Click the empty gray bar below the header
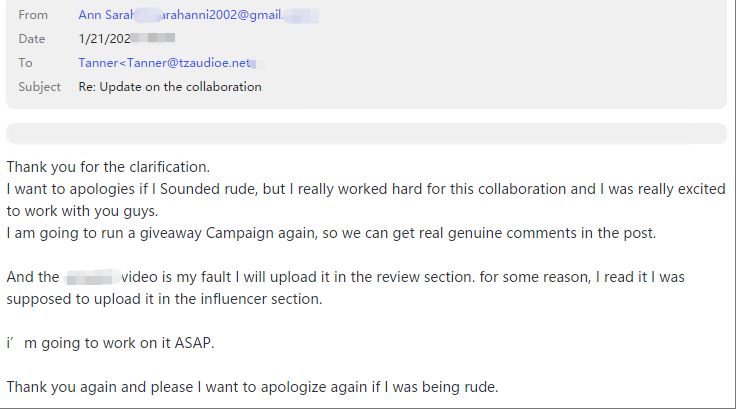This screenshot has width=736, height=409. 366,133
